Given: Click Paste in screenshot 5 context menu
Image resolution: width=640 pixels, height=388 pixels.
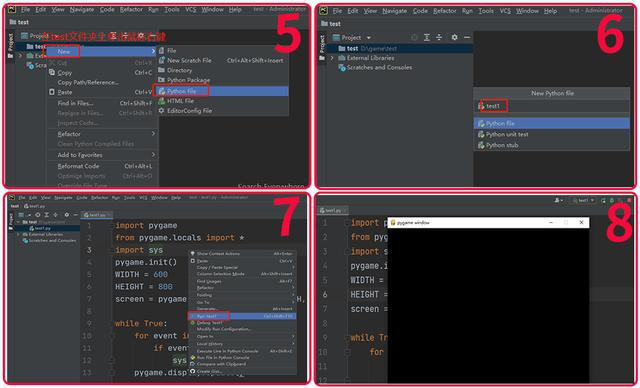Looking at the screenshot, I should coord(101,92).
